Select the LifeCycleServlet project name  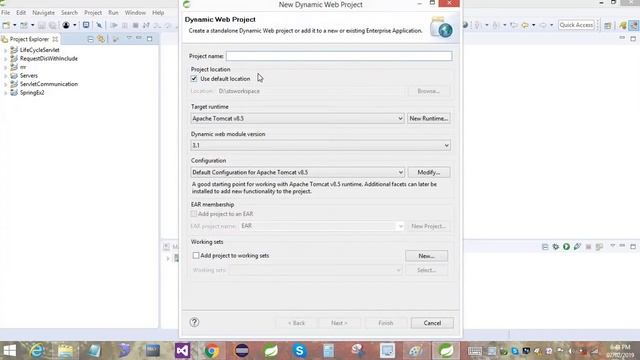(40, 50)
